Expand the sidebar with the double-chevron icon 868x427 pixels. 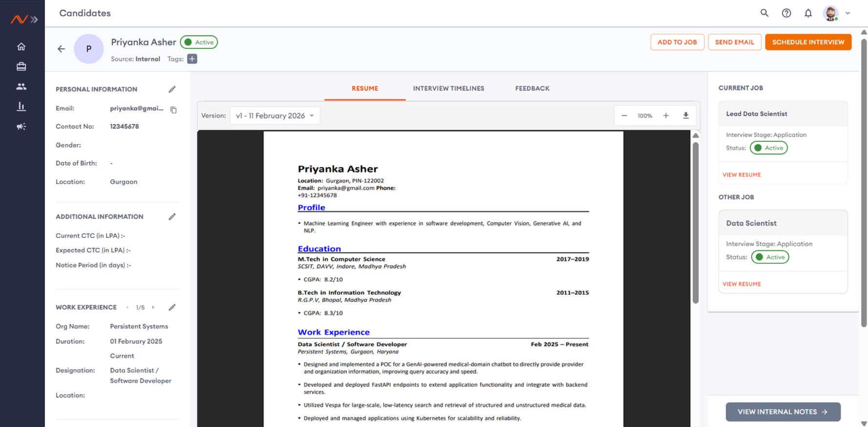tap(34, 20)
